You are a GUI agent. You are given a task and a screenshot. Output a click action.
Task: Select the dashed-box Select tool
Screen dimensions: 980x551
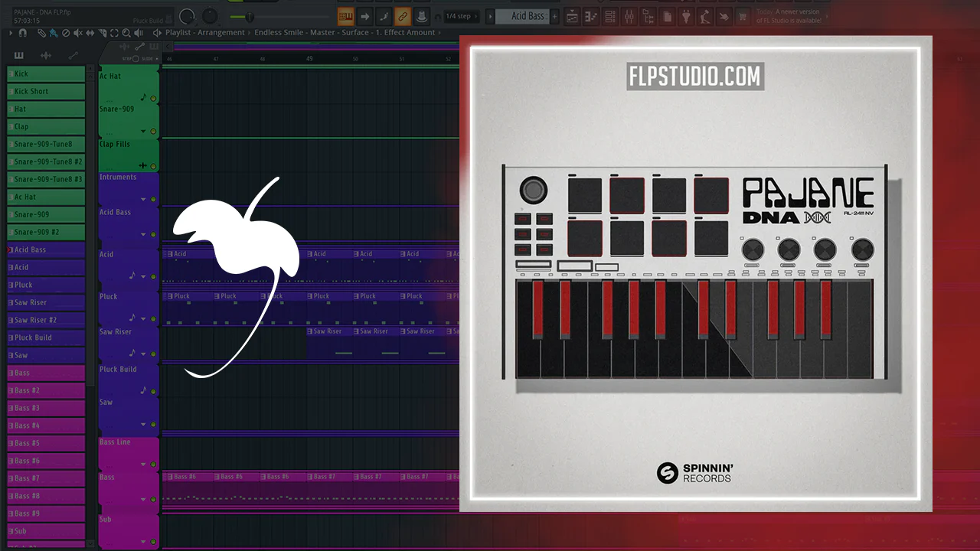tap(115, 33)
